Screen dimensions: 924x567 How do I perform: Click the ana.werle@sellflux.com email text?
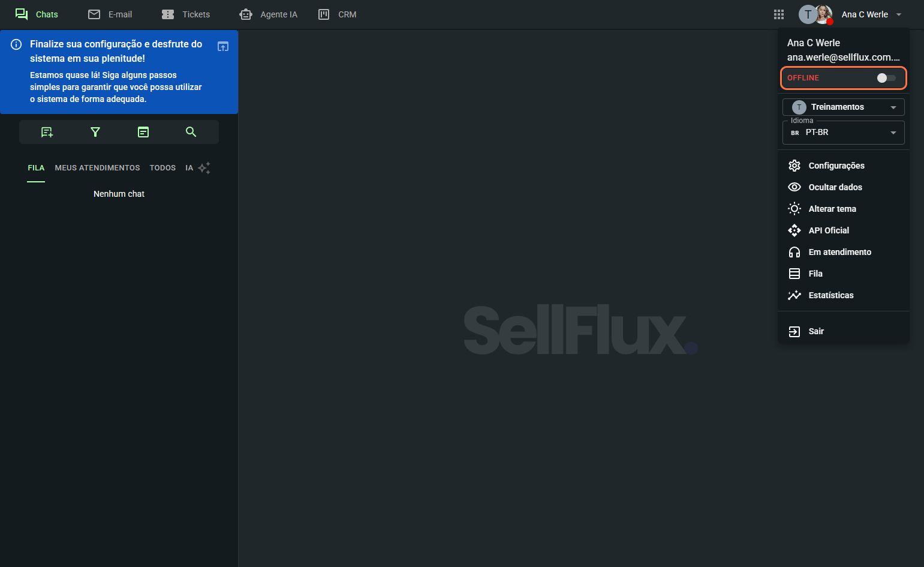844,58
